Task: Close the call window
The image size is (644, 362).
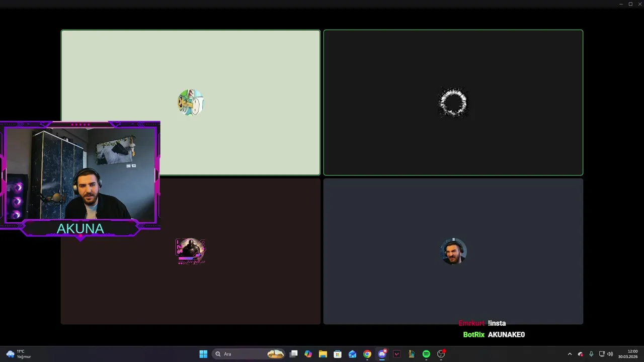Action: pyautogui.click(x=639, y=4)
